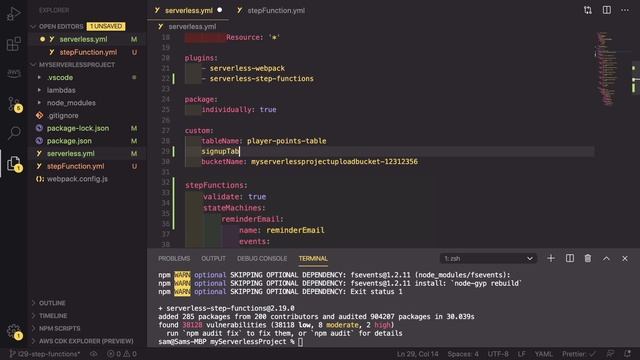Select the TERMINAL panel tab
Image resolution: width=640 pixels, height=360 pixels.
(313, 258)
